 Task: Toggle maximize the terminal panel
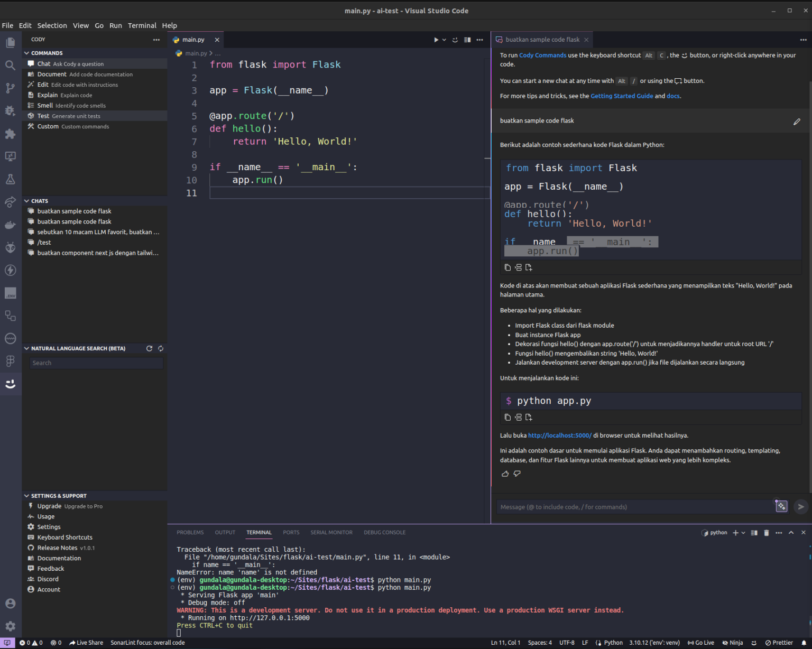791,533
